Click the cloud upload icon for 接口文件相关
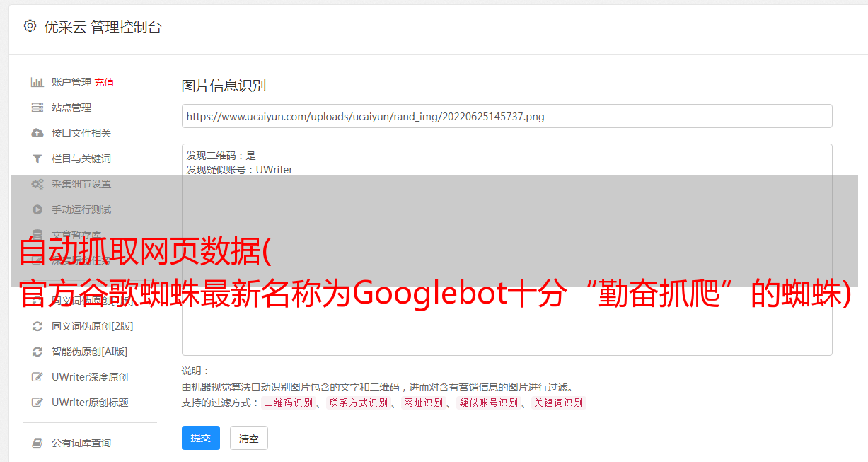 click(x=37, y=133)
